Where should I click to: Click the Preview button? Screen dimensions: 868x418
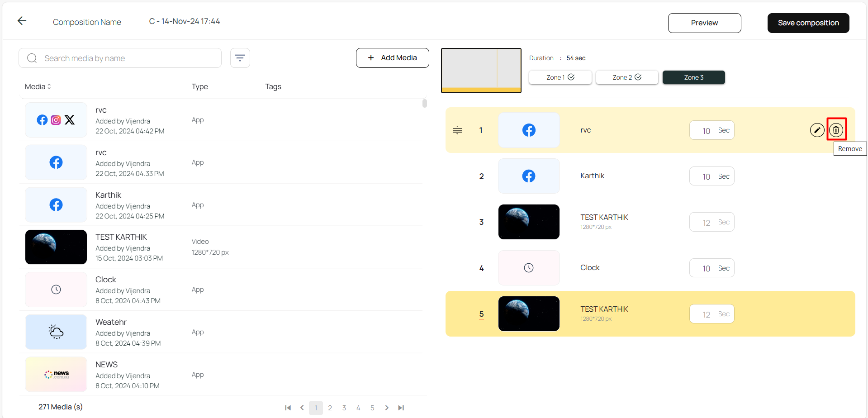point(704,23)
